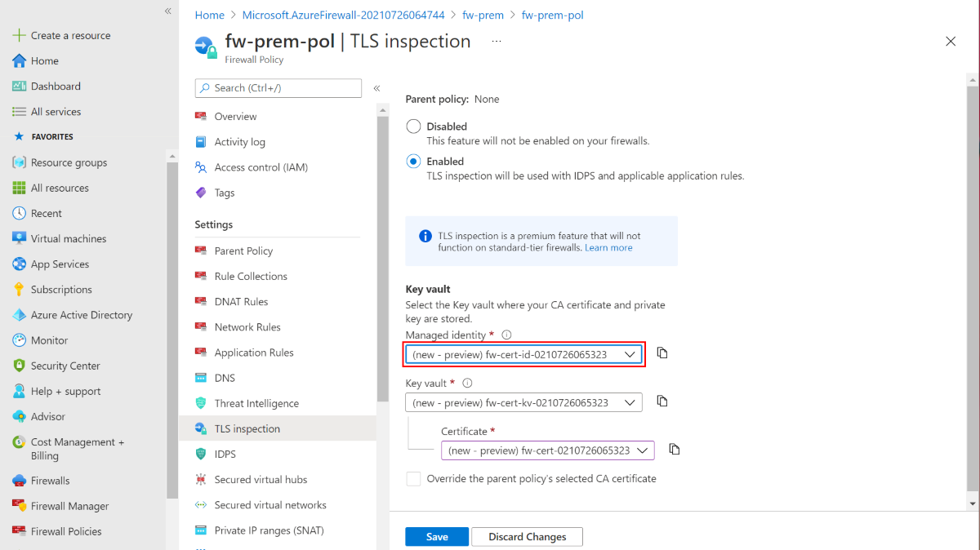Open the IDPS settings menu item
This screenshot has height=550, width=980.
click(x=225, y=454)
